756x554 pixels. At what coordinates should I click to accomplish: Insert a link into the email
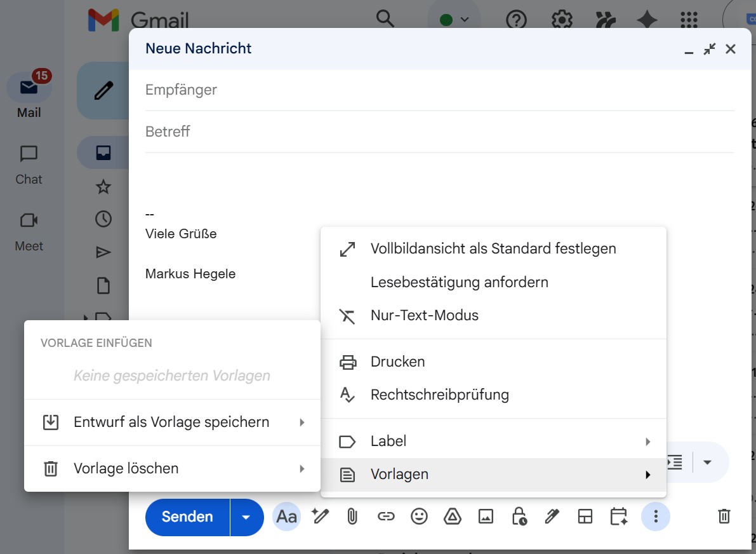(385, 517)
